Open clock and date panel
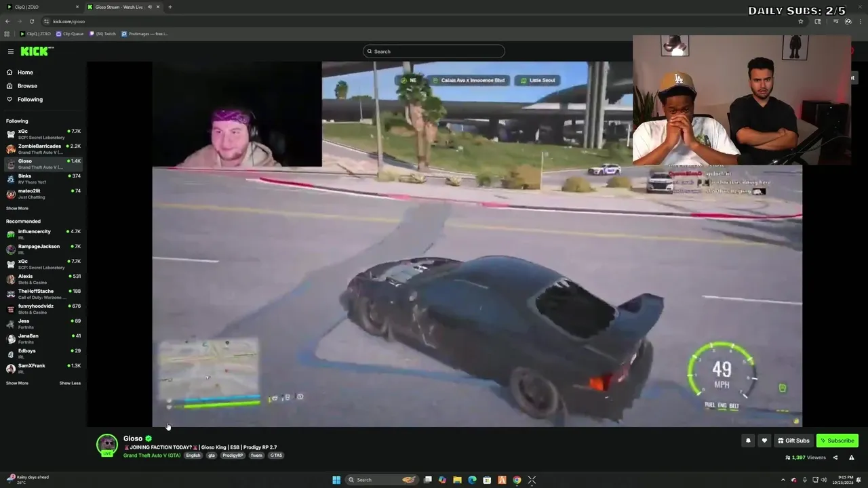The width and height of the screenshot is (868, 488). 844,480
